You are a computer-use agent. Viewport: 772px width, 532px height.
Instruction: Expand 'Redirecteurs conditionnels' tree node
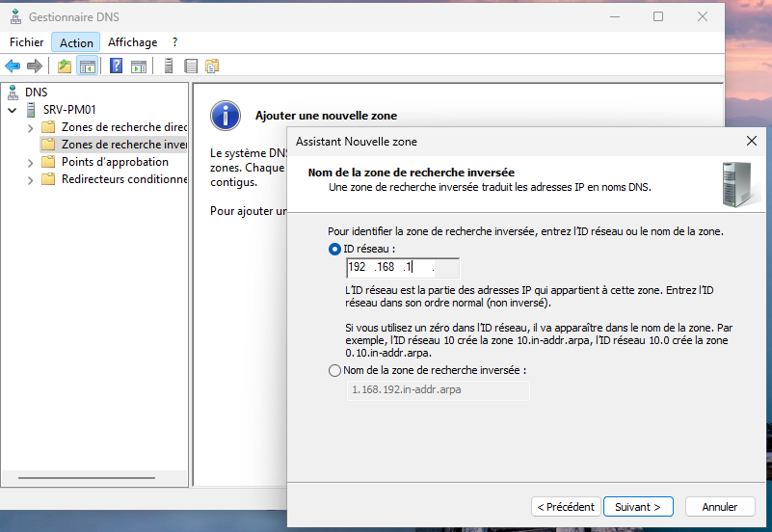[31, 179]
